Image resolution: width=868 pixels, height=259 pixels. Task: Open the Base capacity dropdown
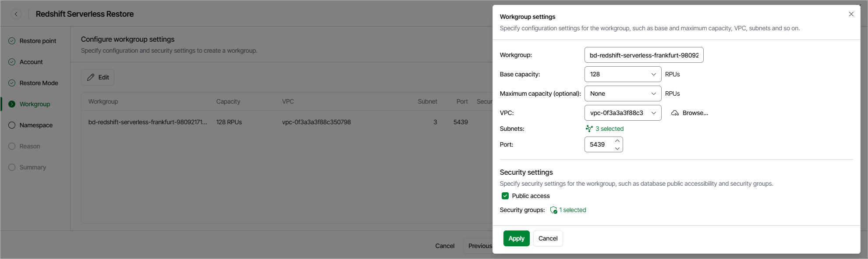[622, 74]
